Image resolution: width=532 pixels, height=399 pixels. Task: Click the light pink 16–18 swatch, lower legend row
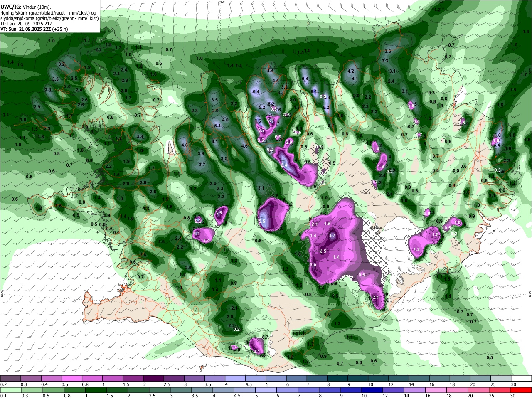click(436, 390)
